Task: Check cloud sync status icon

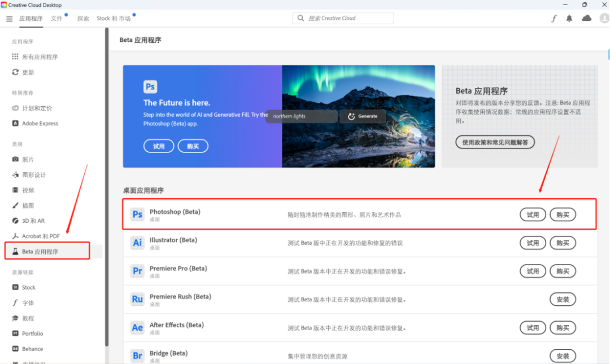Action: (x=587, y=18)
